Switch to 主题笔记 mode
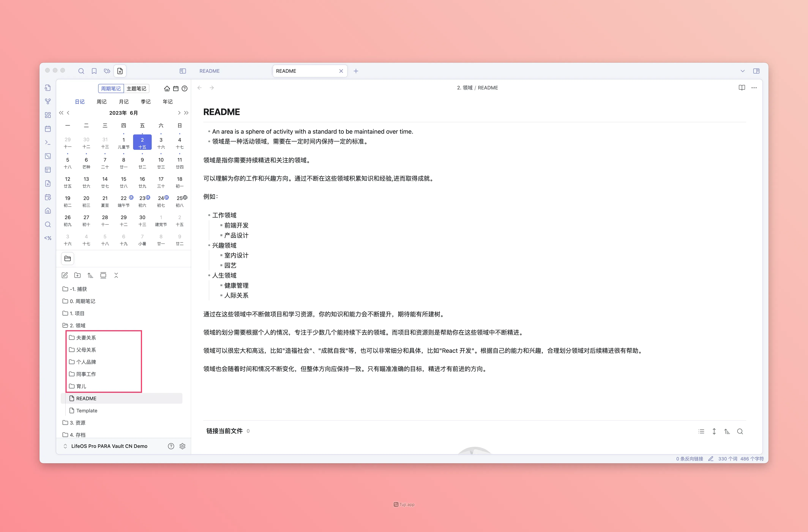808x532 pixels. (136, 89)
